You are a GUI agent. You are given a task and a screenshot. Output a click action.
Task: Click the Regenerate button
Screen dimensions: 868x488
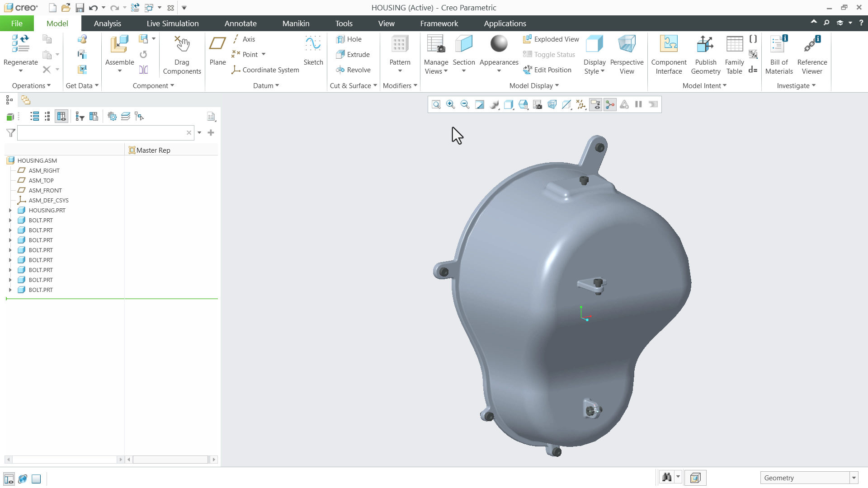(x=20, y=51)
